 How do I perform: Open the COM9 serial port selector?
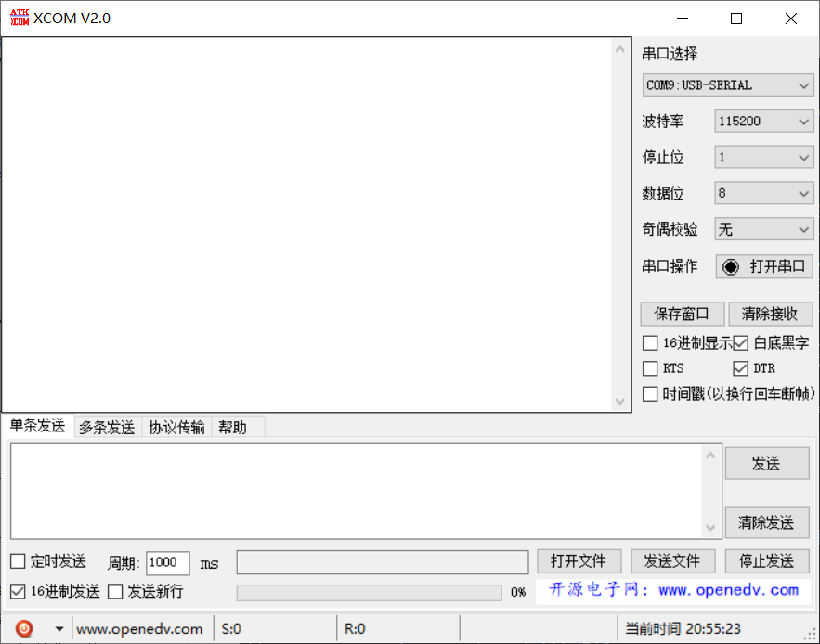(728, 84)
